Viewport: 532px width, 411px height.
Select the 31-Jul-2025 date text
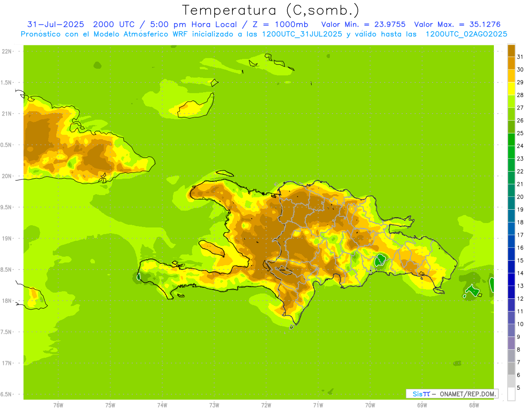55,24
